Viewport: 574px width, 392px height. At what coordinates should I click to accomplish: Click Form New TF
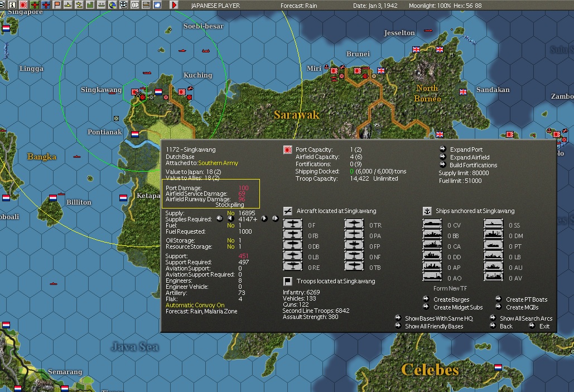pyautogui.click(x=450, y=288)
